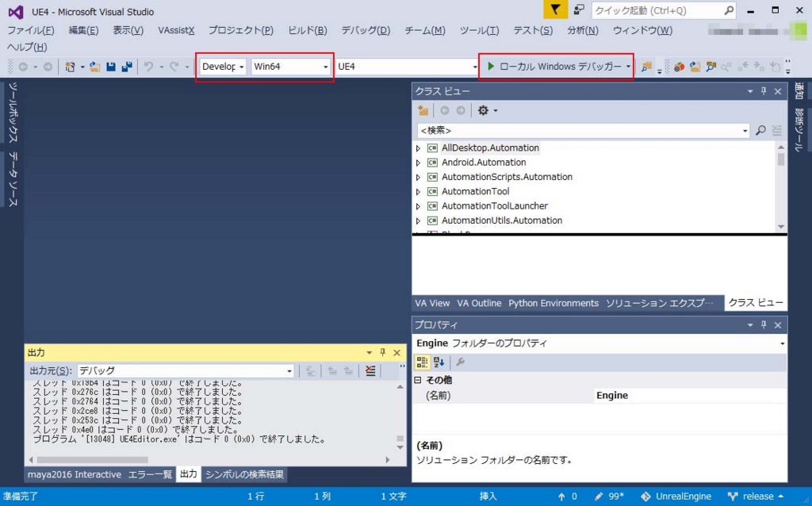
Task: Collapse the その他 property category
Action: [417, 380]
